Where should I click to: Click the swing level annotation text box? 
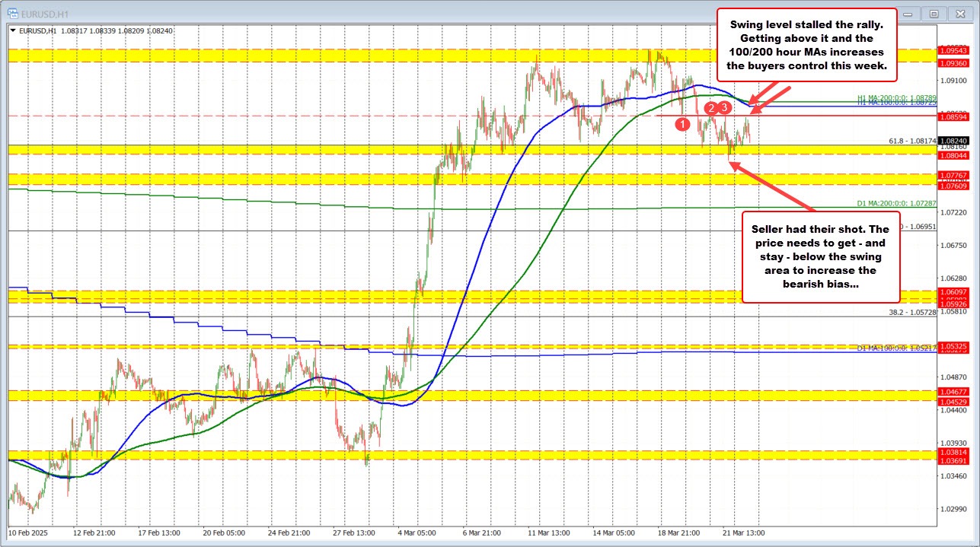[x=809, y=46]
